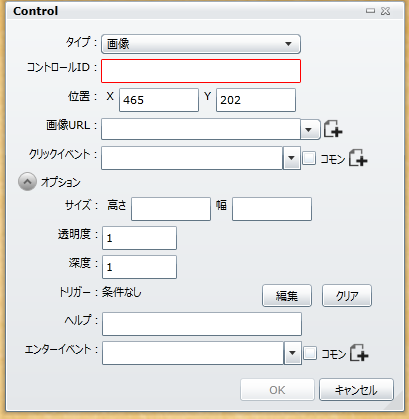Enable コモン checkbox for エンターイベント
The height and width of the screenshot is (419, 409).
tap(310, 353)
